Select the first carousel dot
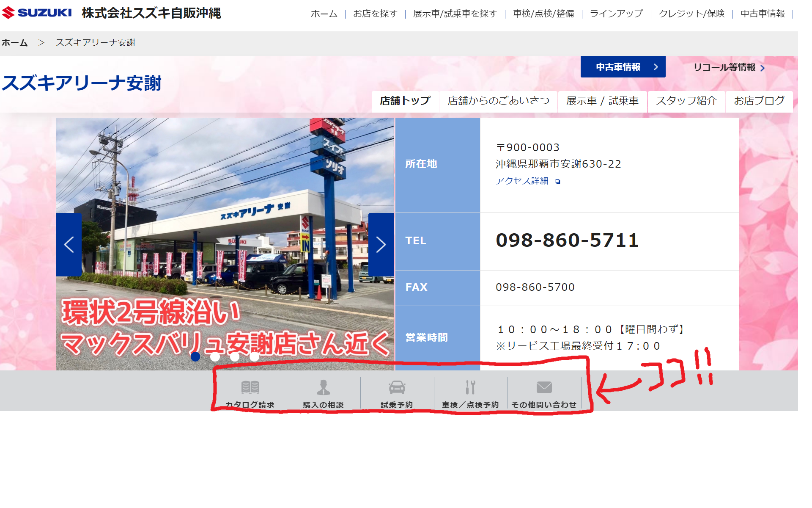 (195, 356)
